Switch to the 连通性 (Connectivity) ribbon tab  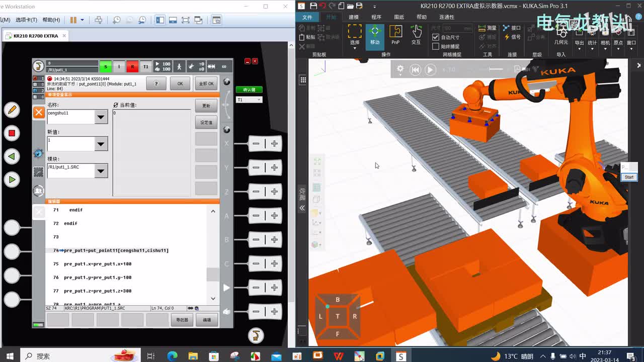coord(447,17)
